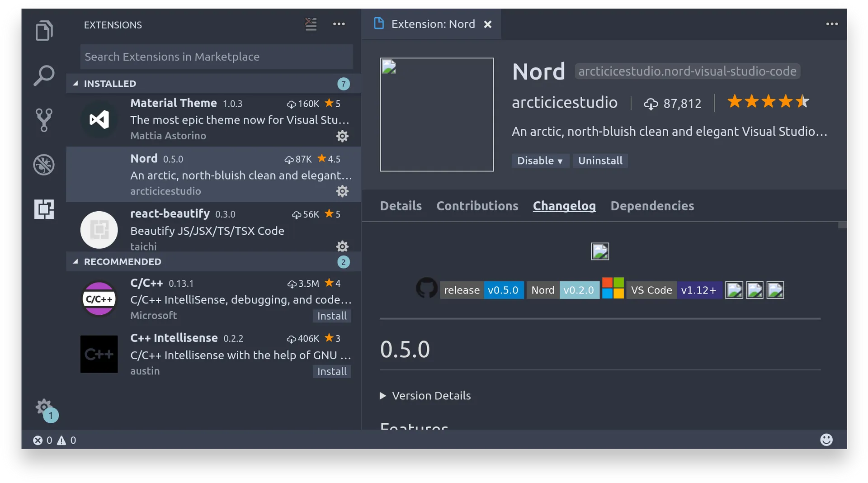Close the Extension: Nord tab
Screen dimensions: 868x483
(488, 24)
